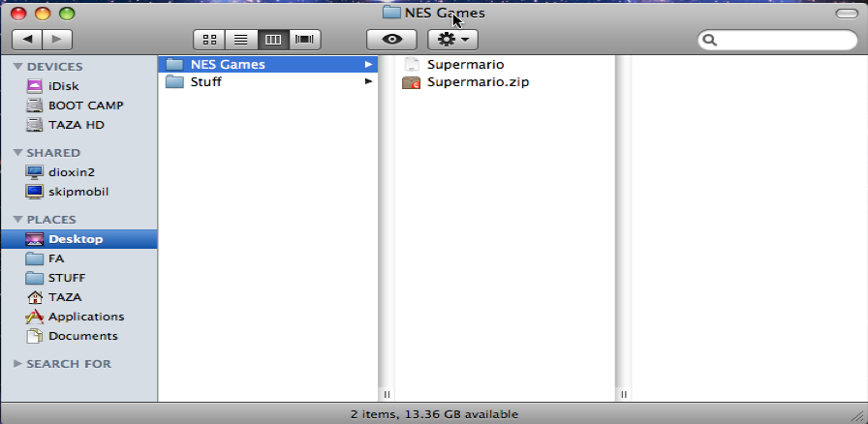
Task: Go forward with the right arrow button
Action: coord(57,40)
